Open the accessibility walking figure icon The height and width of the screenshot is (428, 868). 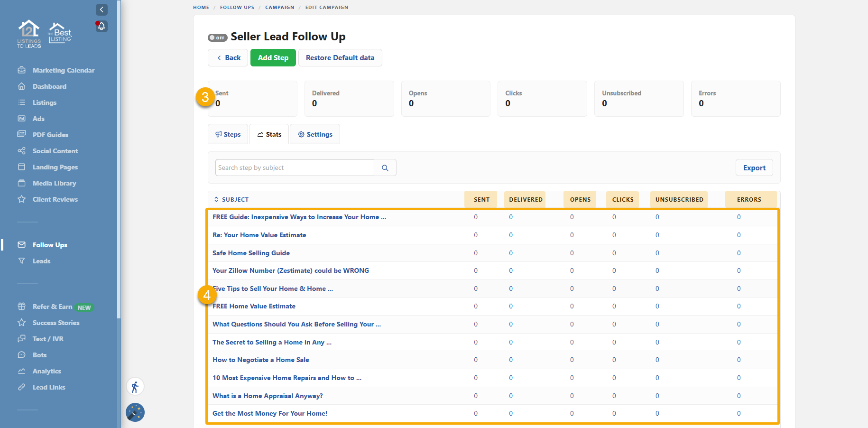pos(135,387)
